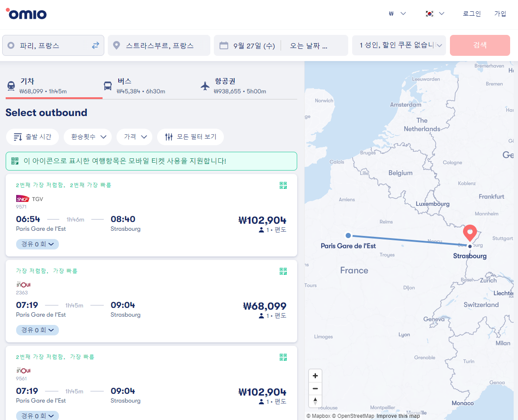Image resolution: width=518 pixels, height=420 pixels.
Task: Click inOui logo on train 9561
Action: [x=24, y=370]
